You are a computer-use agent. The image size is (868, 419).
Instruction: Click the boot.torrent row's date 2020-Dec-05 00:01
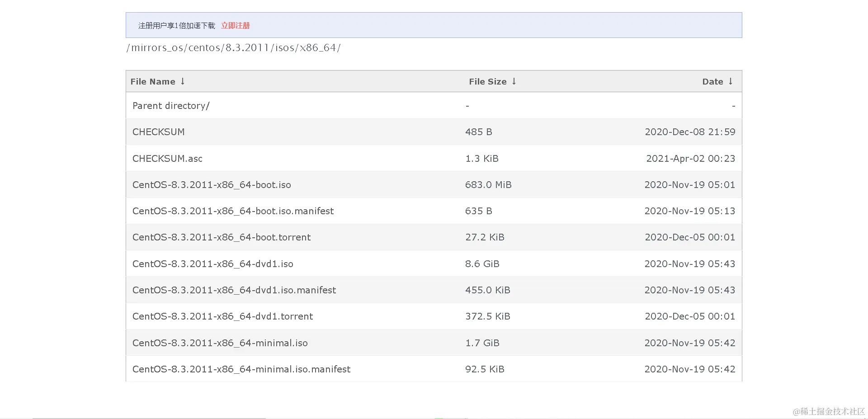[690, 237]
